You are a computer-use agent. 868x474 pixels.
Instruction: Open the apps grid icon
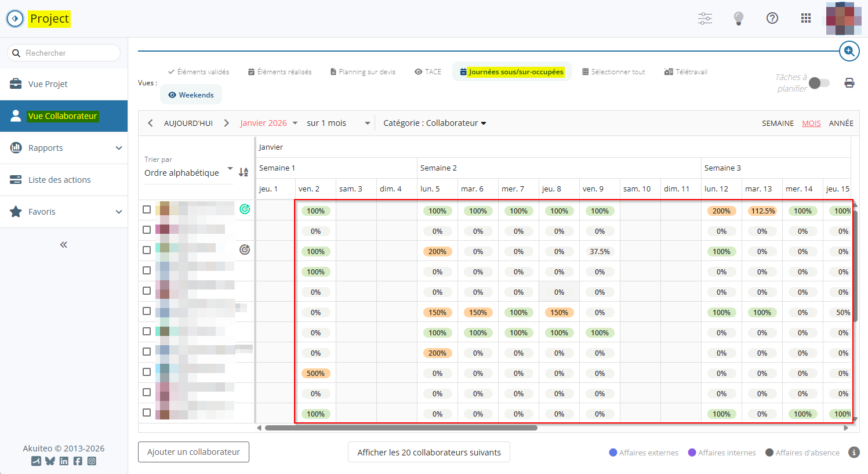(805, 19)
